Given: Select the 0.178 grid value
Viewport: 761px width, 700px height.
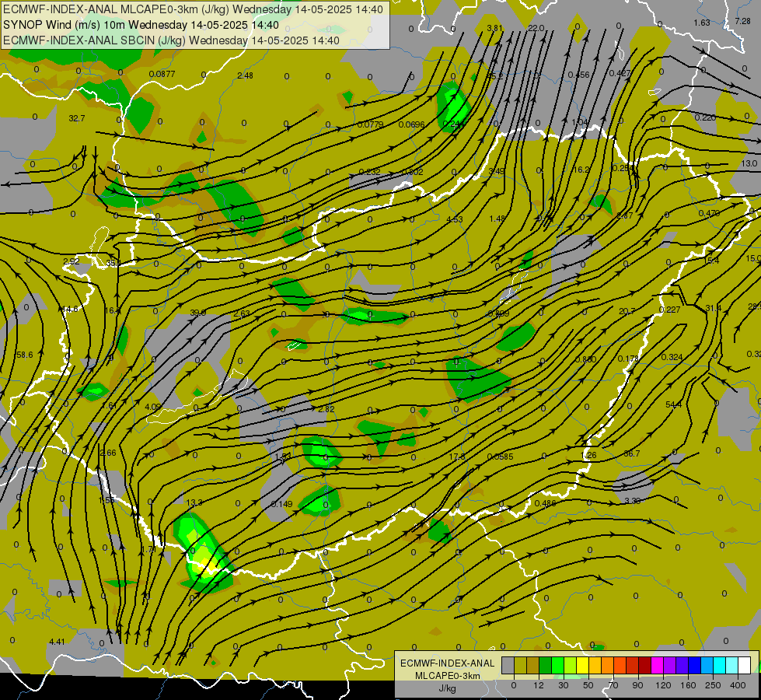Looking at the screenshot, I should [x=629, y=359].
